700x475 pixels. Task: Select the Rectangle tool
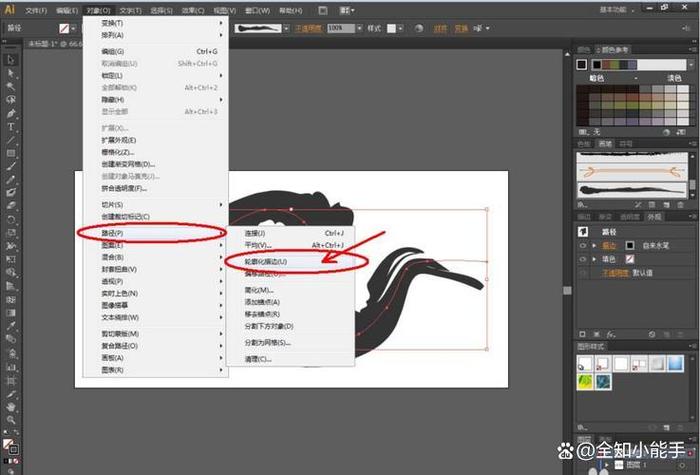(11, 153)
